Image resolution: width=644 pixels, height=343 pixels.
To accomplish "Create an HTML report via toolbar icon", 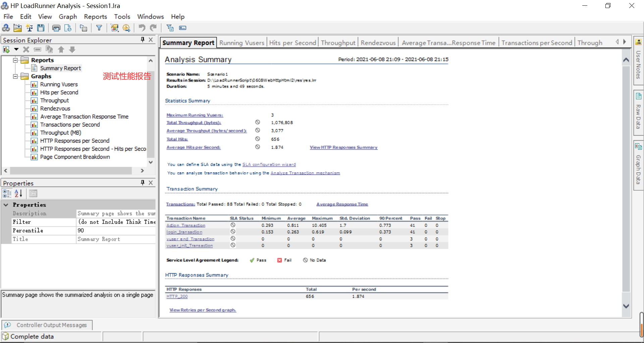I will 68,28.
